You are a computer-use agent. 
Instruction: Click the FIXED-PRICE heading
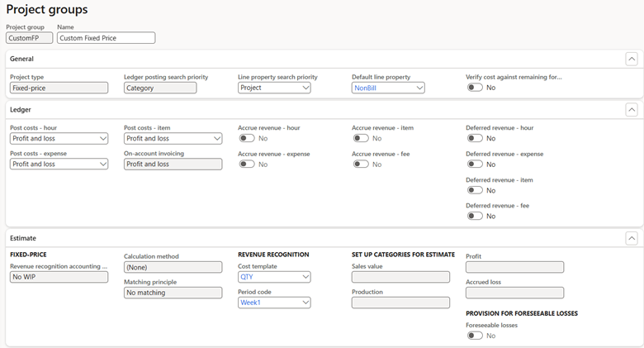coord(28,255)
